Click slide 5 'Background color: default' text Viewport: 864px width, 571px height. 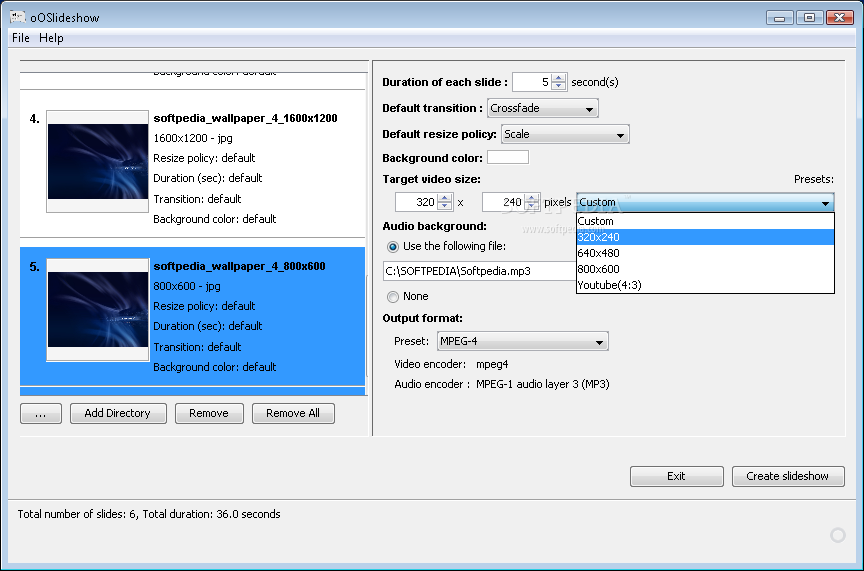[215, 367]
